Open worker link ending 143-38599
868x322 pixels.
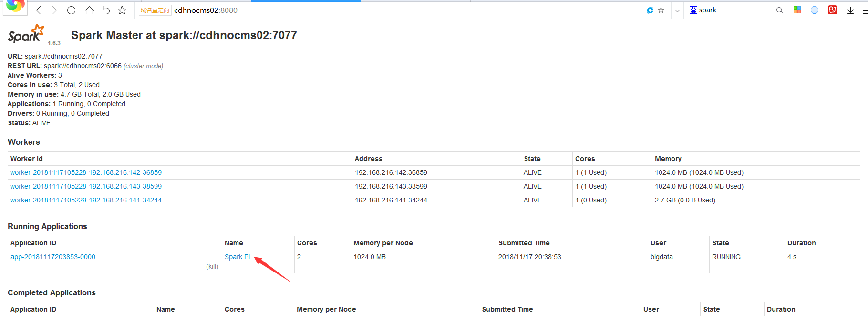tap(86, 186)
